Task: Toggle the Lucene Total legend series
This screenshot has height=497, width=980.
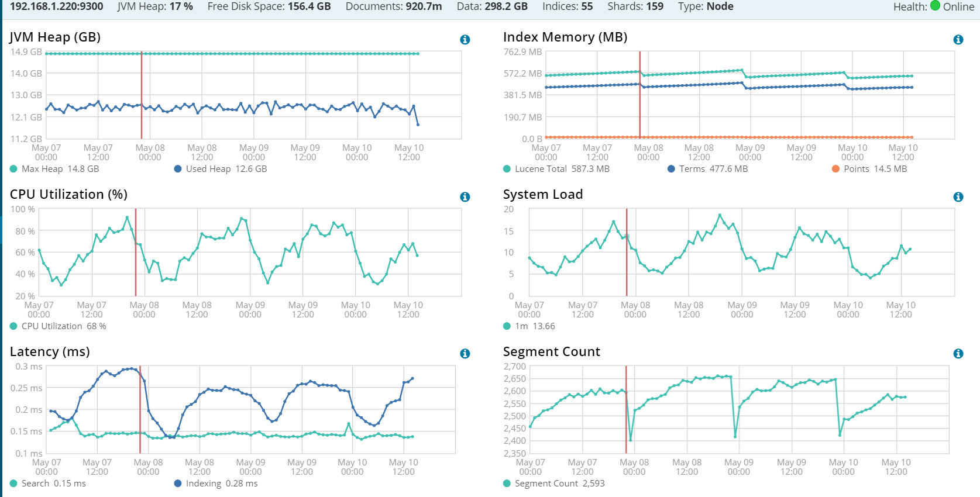Action: (x=556, y=169)
